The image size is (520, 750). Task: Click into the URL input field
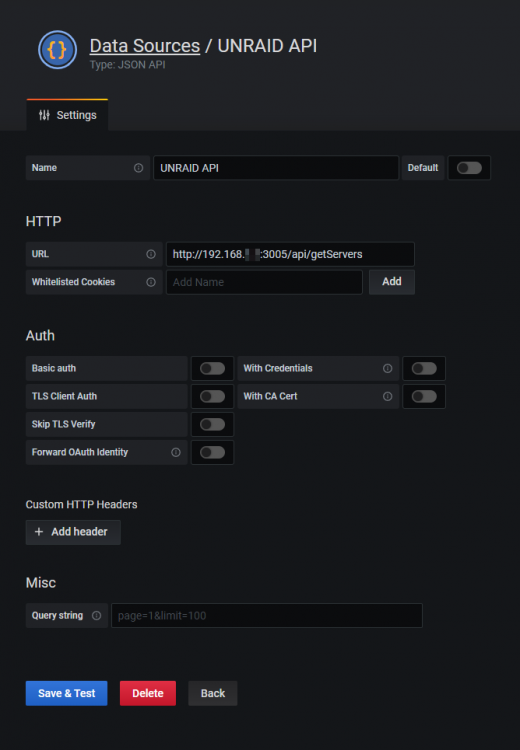(290, 254)
